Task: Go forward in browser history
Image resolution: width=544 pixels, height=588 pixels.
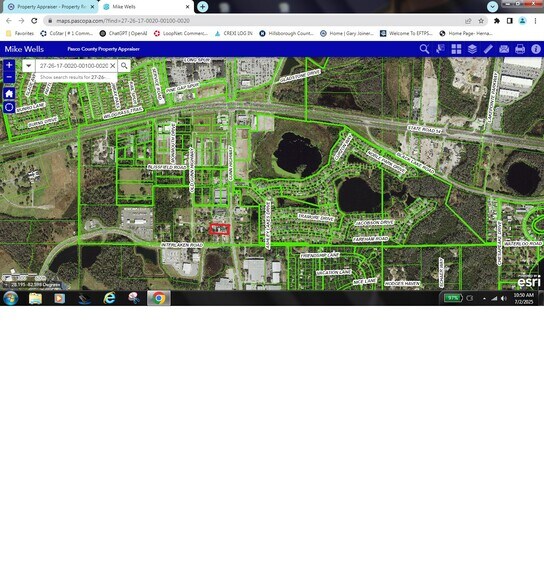Action: coord(21,21)
